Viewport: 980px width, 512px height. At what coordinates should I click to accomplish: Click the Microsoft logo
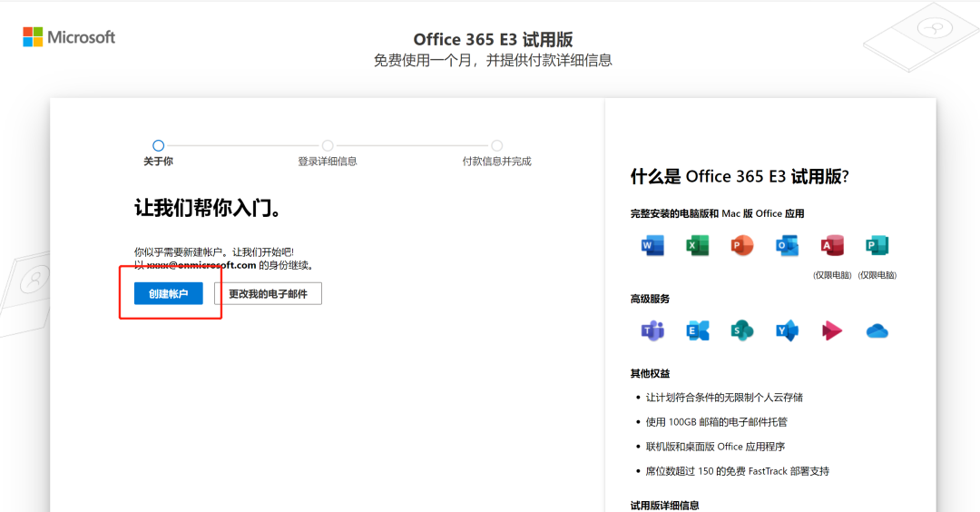pyautogui.click(x=69, y=37)
